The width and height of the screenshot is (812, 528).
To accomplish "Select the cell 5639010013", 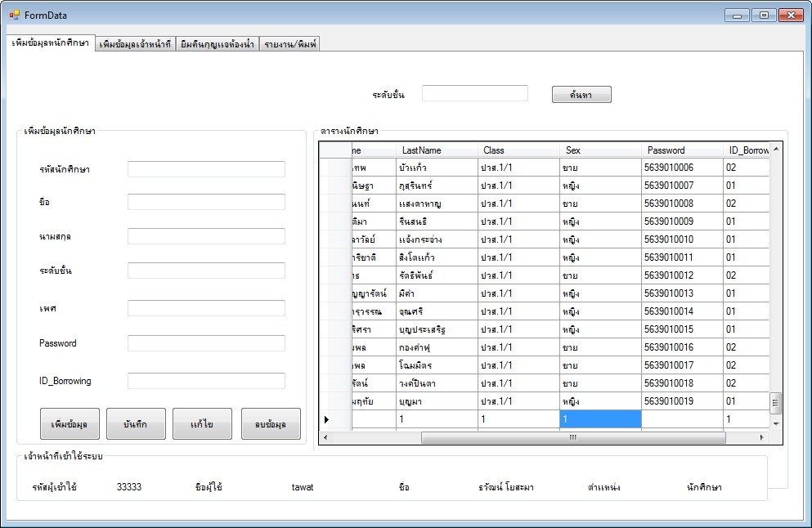I will [x=683, y=293].
